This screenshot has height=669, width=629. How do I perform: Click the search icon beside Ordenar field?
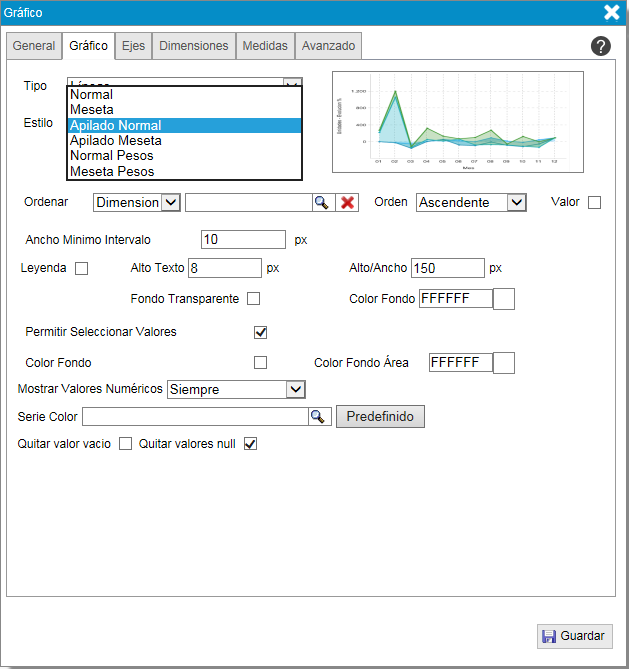321,202
